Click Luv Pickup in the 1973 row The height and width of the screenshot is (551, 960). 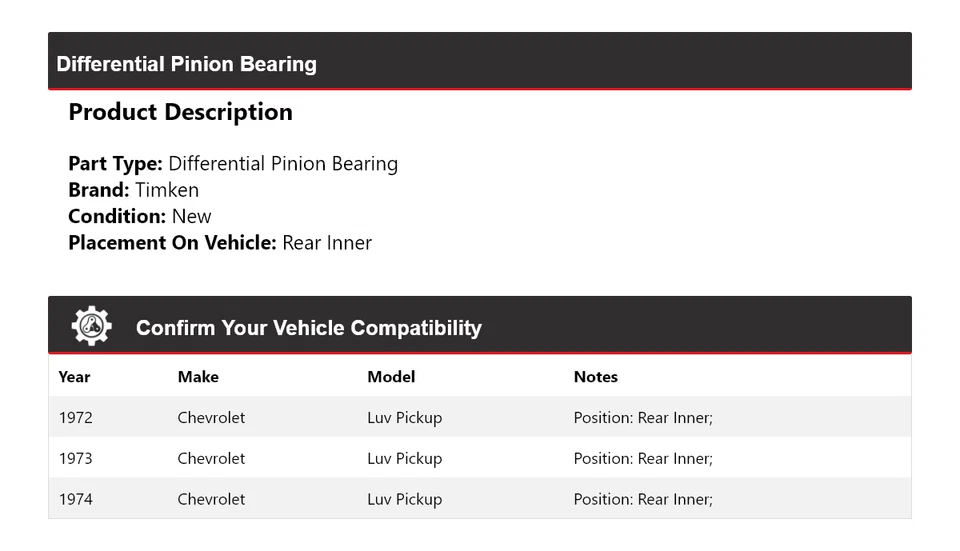pos(404,459)
